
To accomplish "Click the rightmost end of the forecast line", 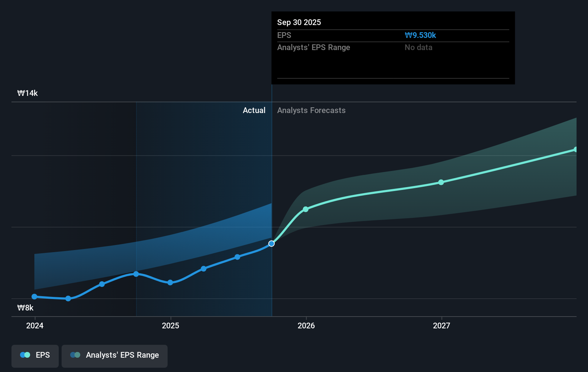I will (575, 149).
